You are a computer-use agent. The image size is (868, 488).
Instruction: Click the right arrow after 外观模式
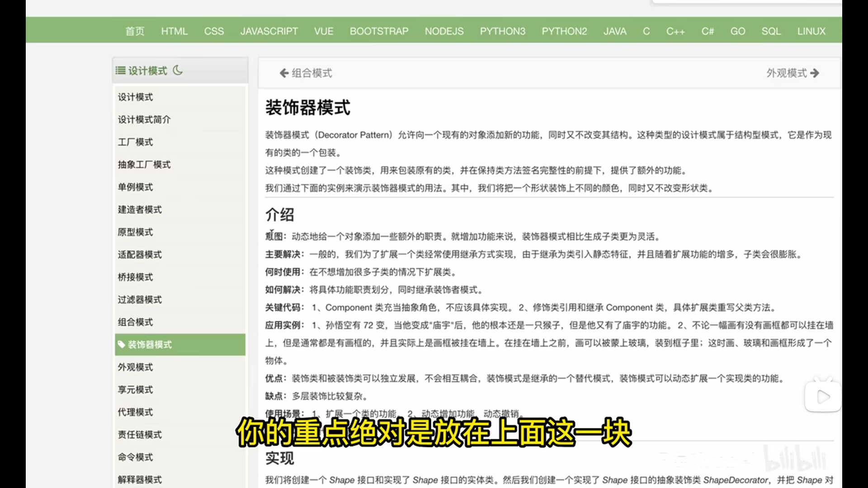coord(815,73)
